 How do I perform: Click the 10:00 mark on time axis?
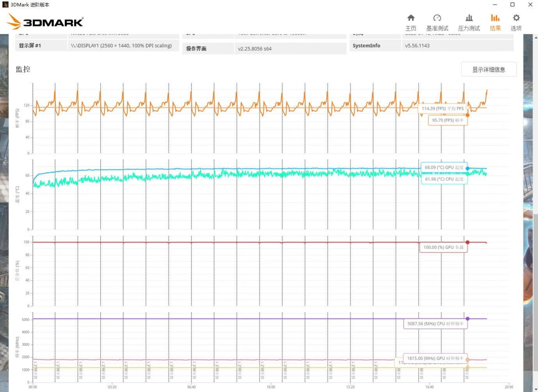[271, 387]
